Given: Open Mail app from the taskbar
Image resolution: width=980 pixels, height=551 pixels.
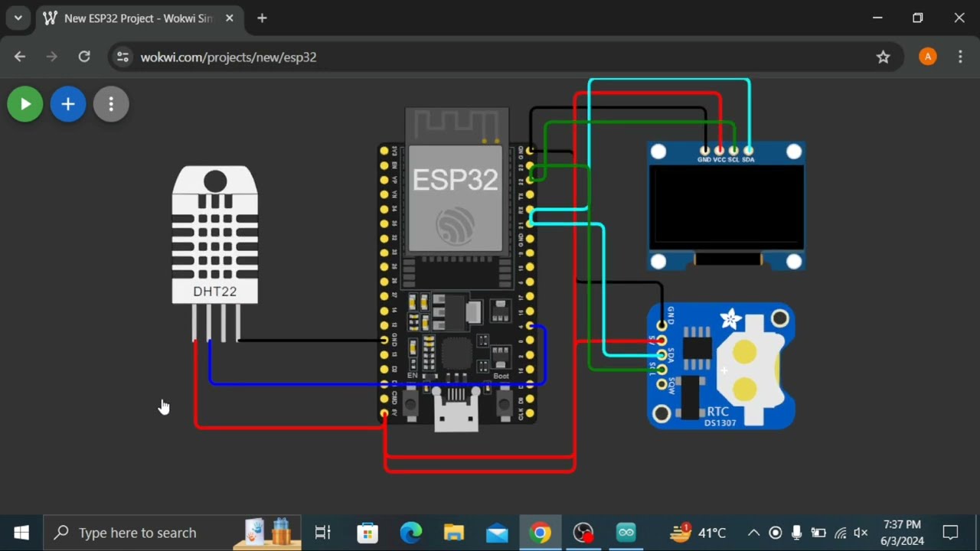Looking at the screenshot, I should [497, 533].
